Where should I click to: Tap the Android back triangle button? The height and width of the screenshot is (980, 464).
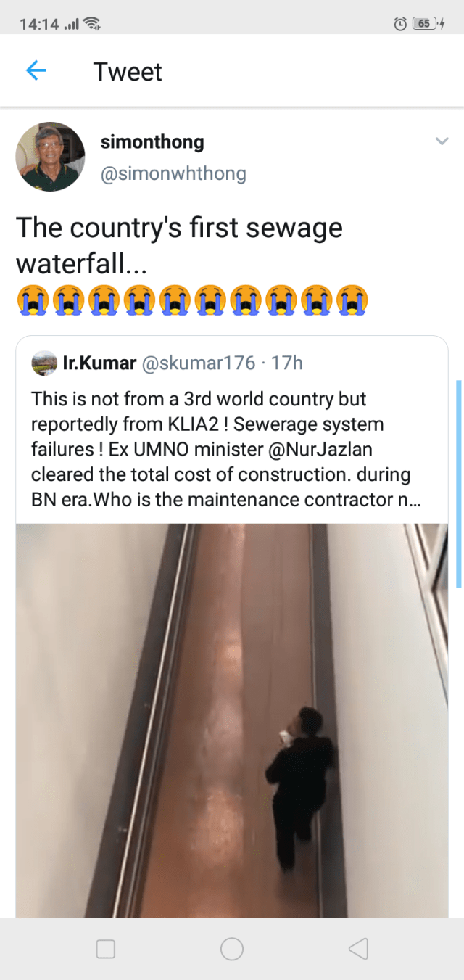tap(358, 949)
